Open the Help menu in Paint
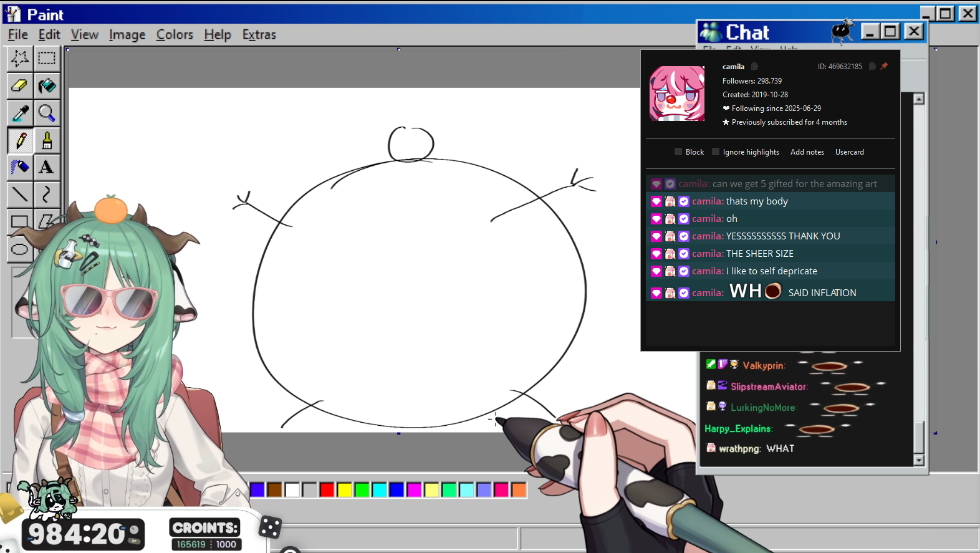 [218, 35]
